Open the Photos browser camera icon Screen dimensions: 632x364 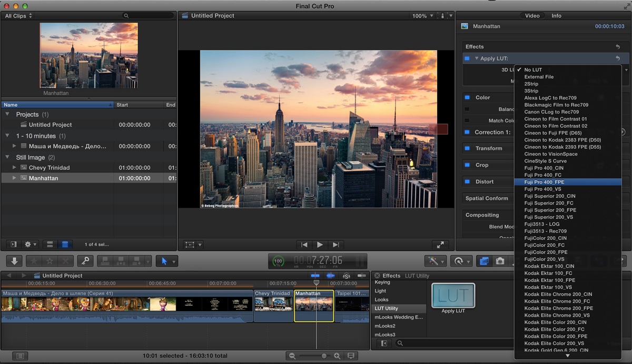500,261
